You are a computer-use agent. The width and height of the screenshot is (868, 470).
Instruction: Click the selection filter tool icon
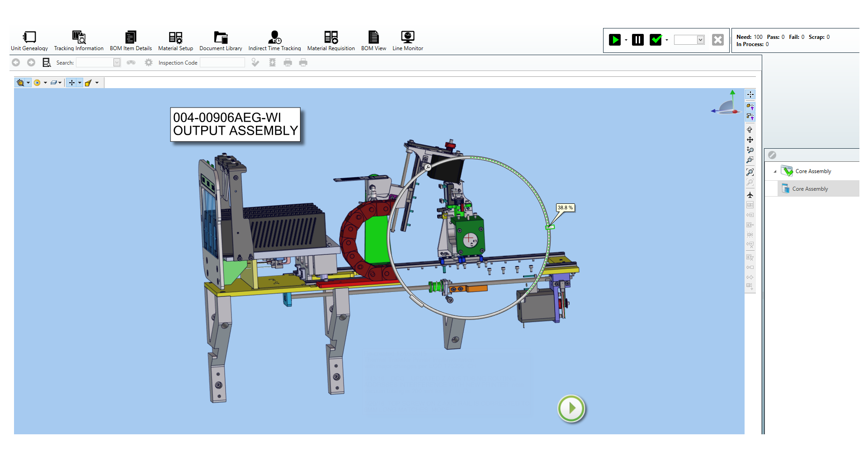[x=20, y=83]
